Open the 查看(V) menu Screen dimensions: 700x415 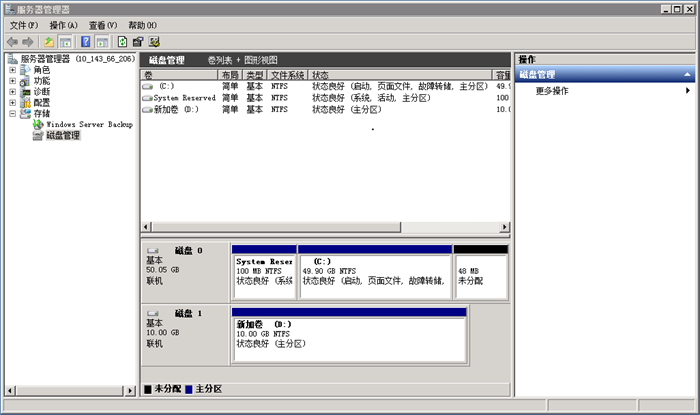(x=102, y=25)
